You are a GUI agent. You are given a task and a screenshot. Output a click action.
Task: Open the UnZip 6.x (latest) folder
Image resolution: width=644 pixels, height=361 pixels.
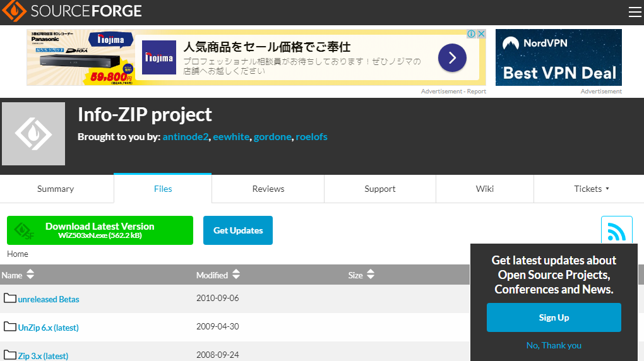pos(48,328)
